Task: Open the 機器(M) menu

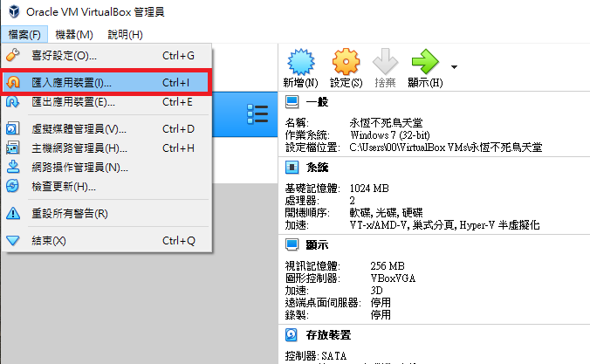Action: [x=74, y=35]
